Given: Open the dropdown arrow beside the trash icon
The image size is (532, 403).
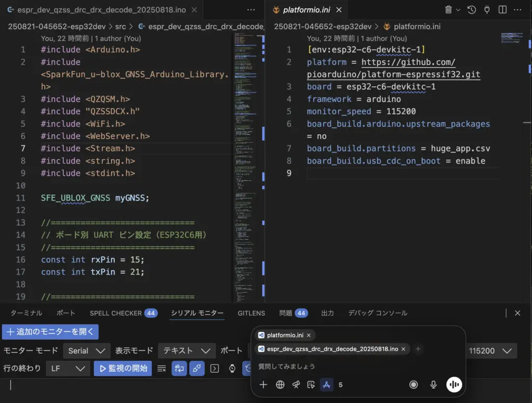Looking at the screenshot, I should (x=458, y=10).
